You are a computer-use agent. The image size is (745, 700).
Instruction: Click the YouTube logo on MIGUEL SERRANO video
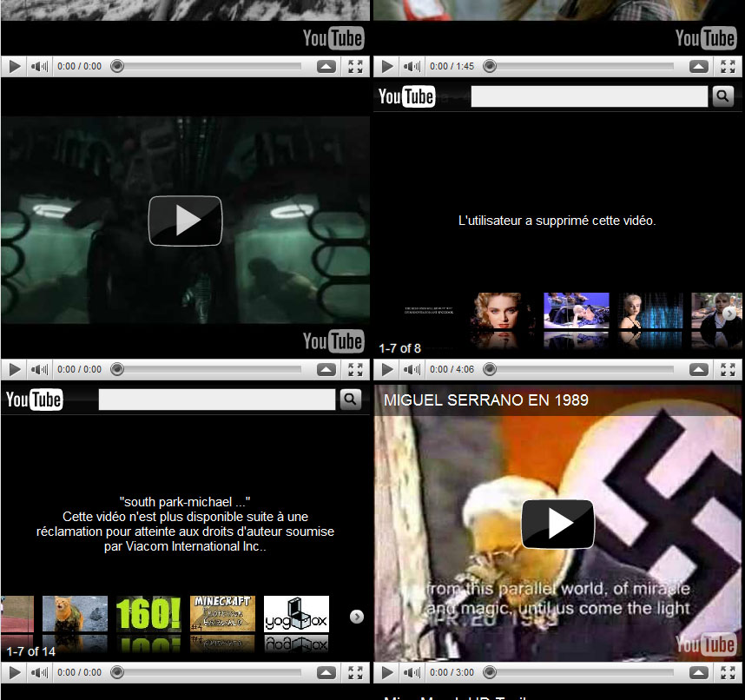click(706, 644)
